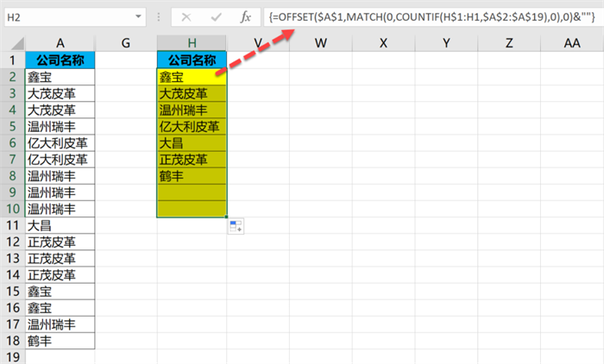Click blue 公司名称 header in column A
This screenshot has height=364, width=604.
point(60,60)
